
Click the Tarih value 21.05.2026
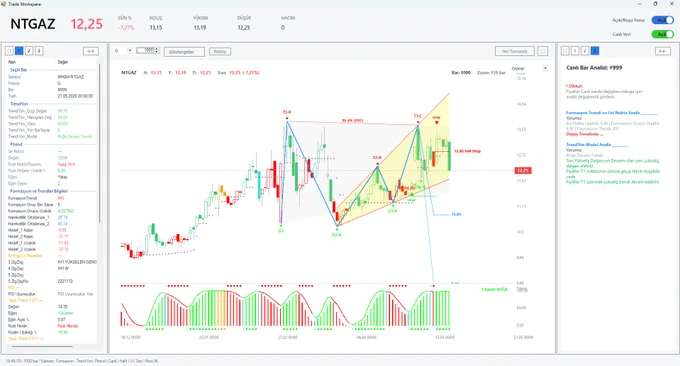75,96
